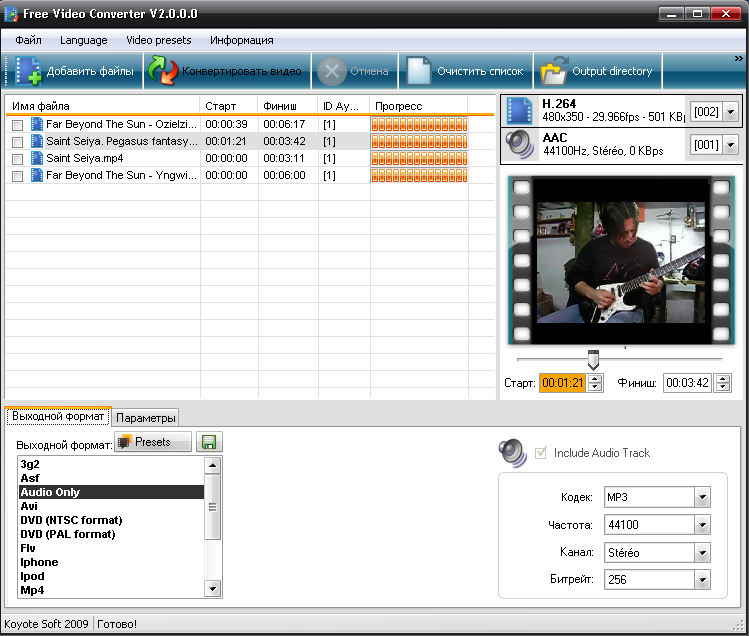The height and width of the screenshot is (636, 749).
Task: Click format list scroll down arrow
Action: tap(213, 589)
